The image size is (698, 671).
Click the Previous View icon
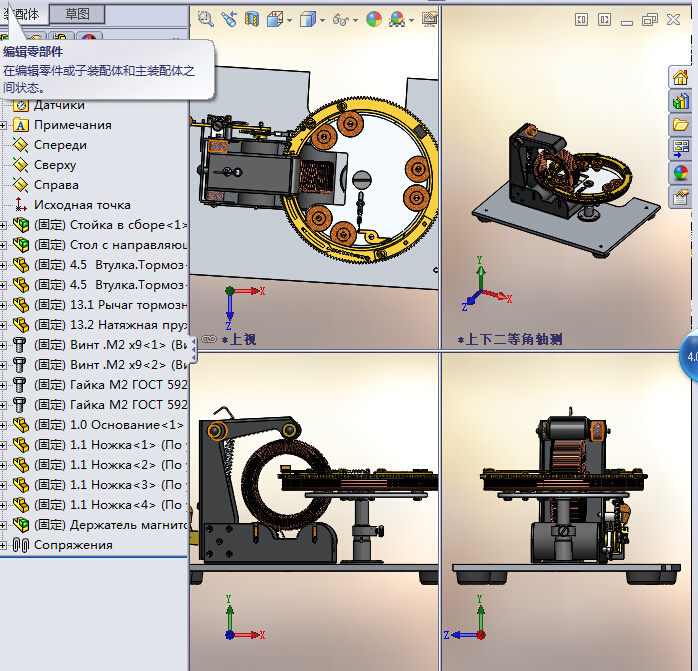(229, 19)
